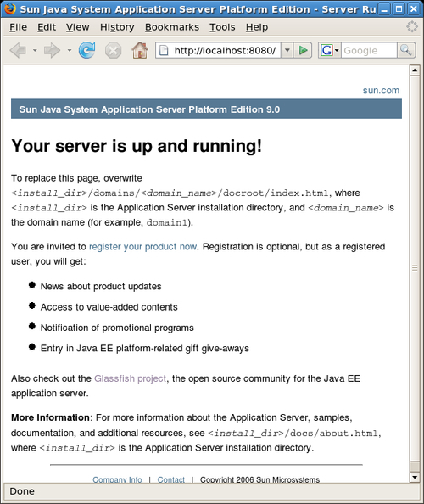Maximize the Firefox window
The image size is (424, 504).
click(x=399, y=9)
